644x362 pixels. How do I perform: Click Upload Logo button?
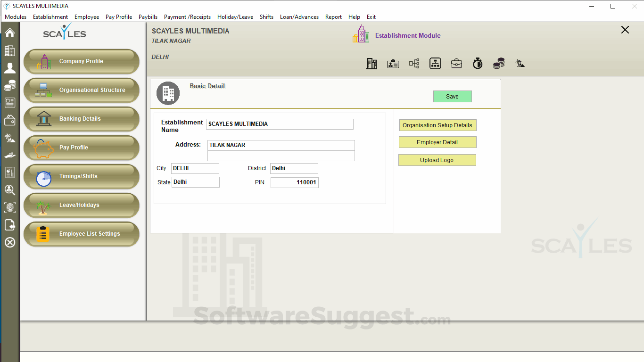[x=437, y=160]
